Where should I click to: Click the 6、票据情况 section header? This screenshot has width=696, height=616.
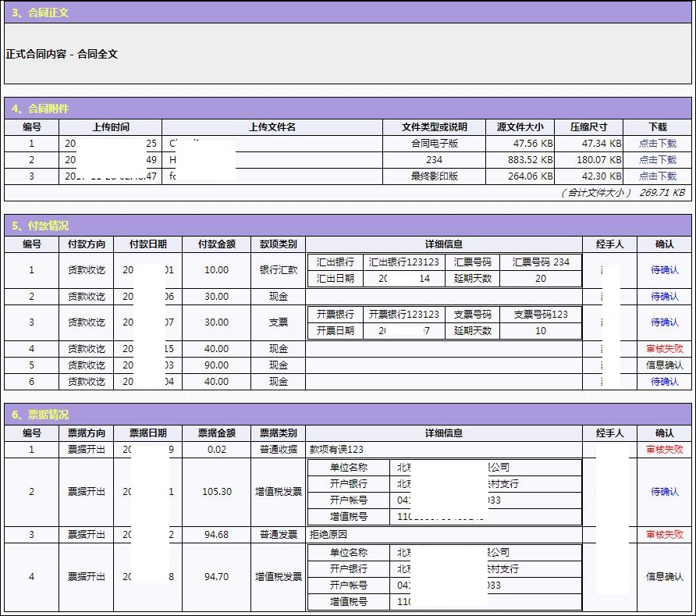[x=41, y=415]
